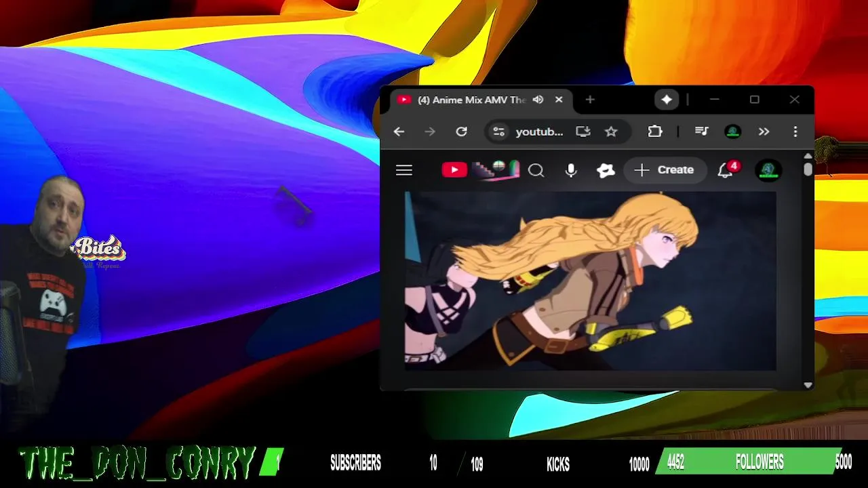
Task: Maximize the Chrome window
Action: pos(754,100)
